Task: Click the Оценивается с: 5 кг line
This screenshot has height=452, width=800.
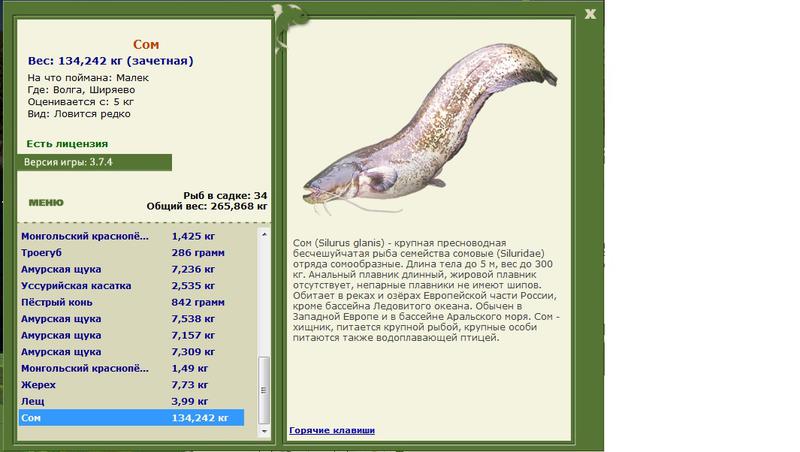Action: 80,102
